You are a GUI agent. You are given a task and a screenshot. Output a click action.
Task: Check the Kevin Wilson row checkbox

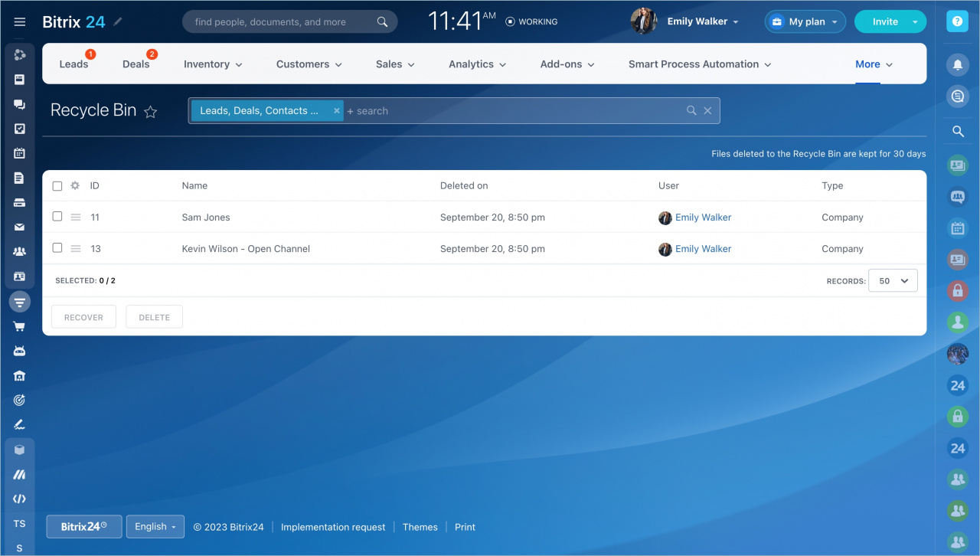point(57,248)
